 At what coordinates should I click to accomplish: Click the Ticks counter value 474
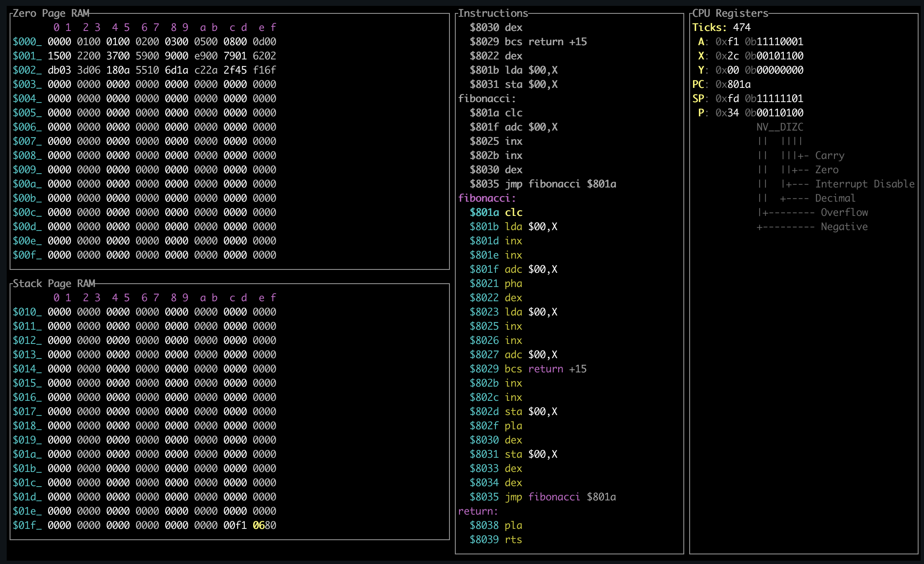742,28
